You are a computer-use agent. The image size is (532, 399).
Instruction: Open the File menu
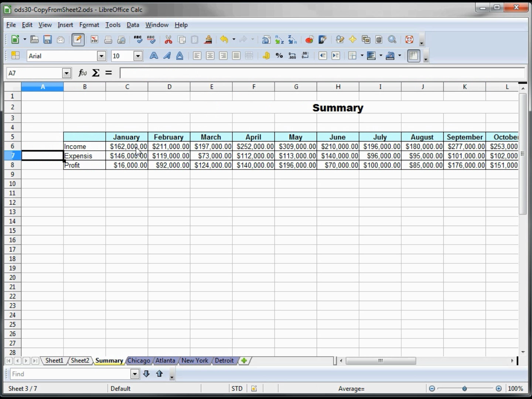[x=11, y=25]
